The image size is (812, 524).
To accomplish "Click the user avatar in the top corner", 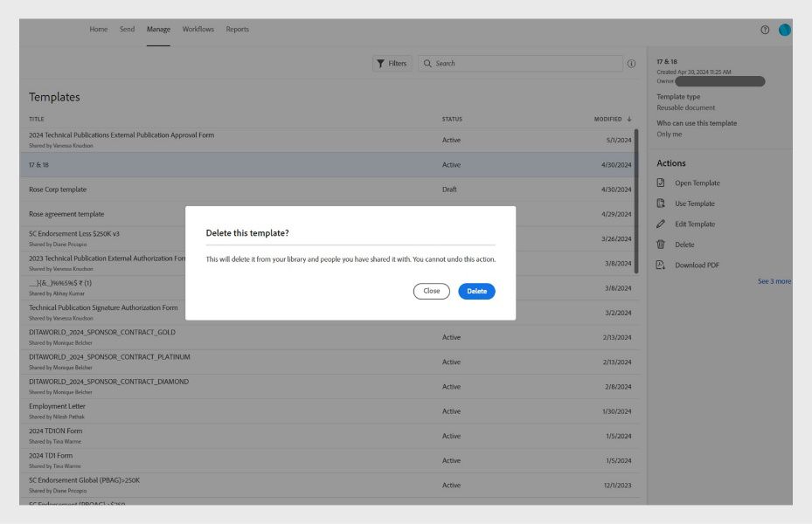I will click(x=786, y=28).
